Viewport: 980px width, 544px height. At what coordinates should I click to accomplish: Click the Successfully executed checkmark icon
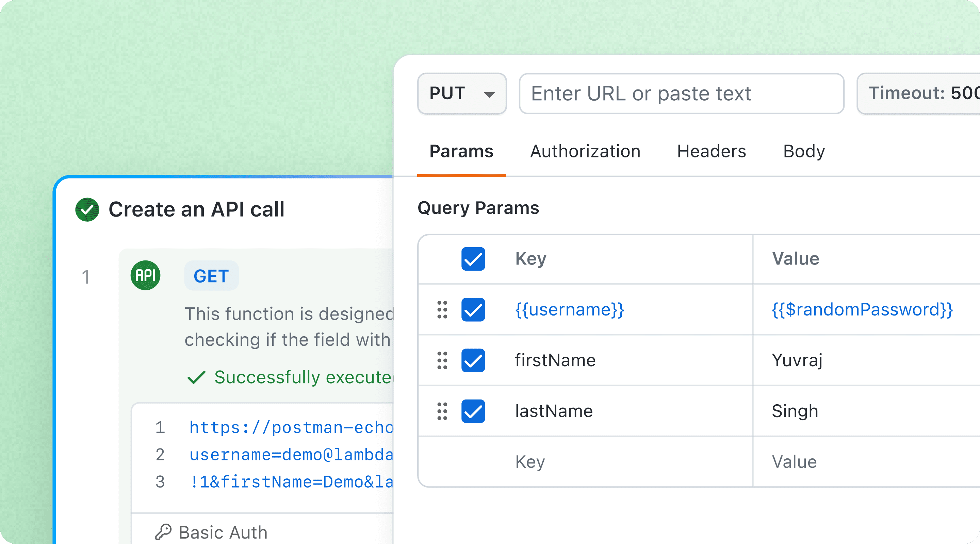click(196, 377)
